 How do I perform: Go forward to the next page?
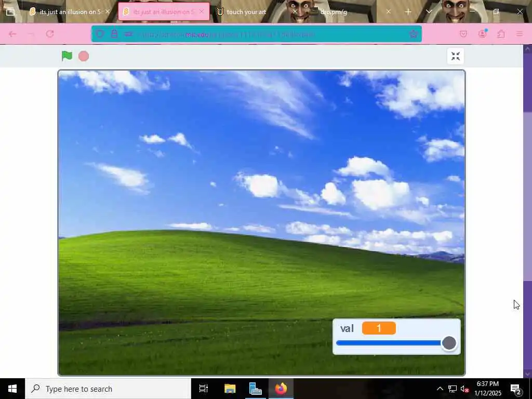click(x=31, y=34)
